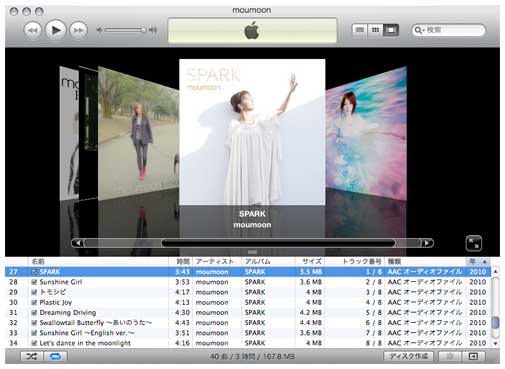Viewport: 505px width, 369px height.
Task: Select the Dreaming Driving track
Action: pos(68,313)
